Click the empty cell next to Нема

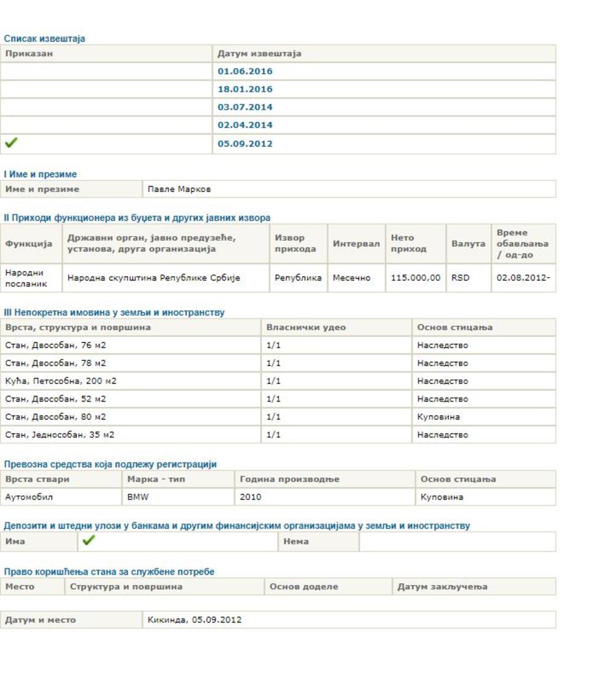(x=456, y=542)
